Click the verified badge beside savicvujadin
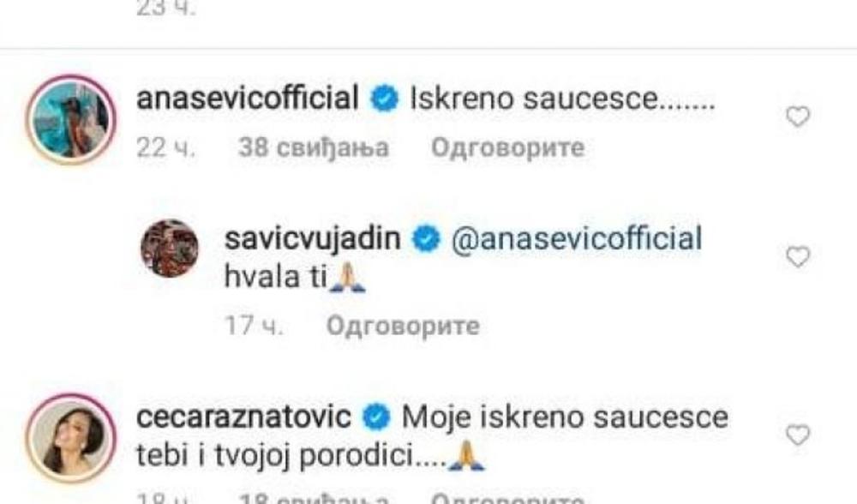 425,239
